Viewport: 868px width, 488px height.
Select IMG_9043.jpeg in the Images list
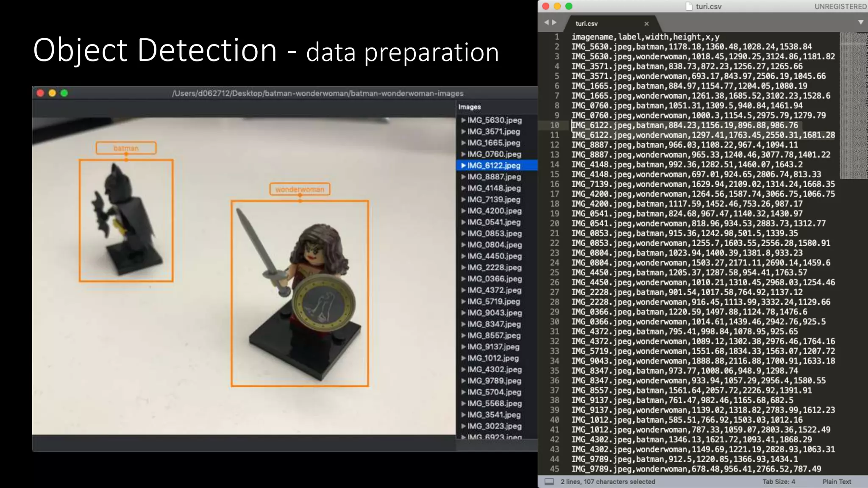point(495,313)
